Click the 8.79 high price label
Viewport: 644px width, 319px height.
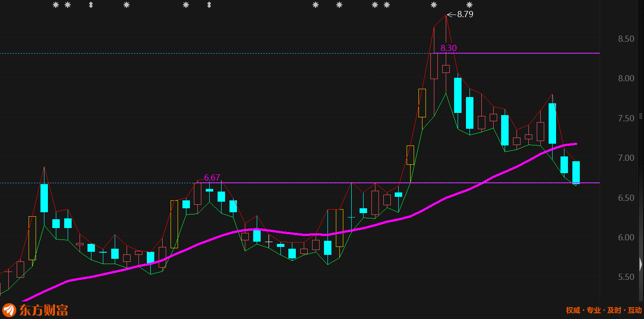pos(465,14)
